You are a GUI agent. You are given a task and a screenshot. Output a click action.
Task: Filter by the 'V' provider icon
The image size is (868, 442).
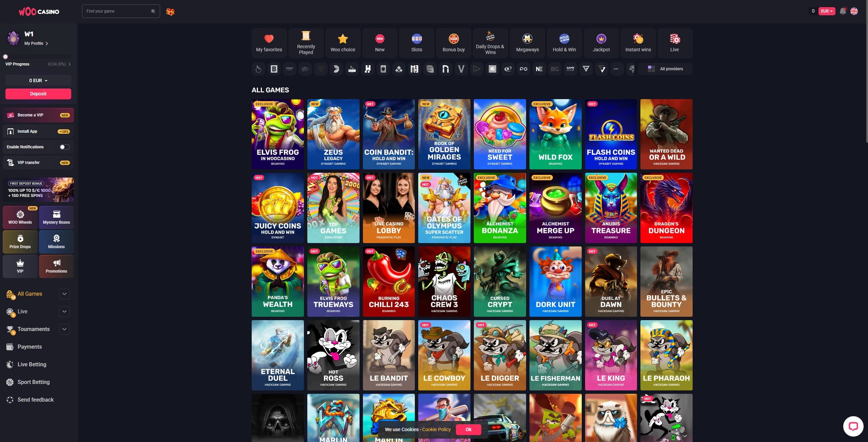tap(461, 69)
